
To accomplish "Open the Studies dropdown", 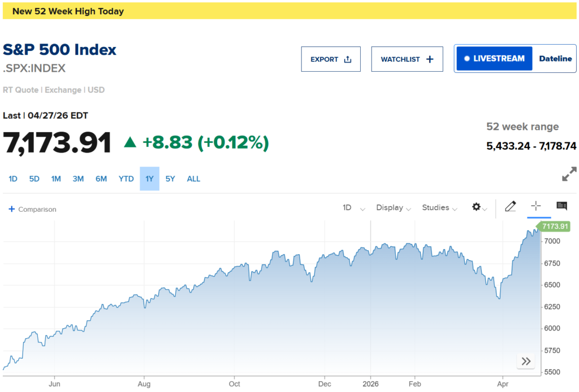I will (x=439, y=208).
